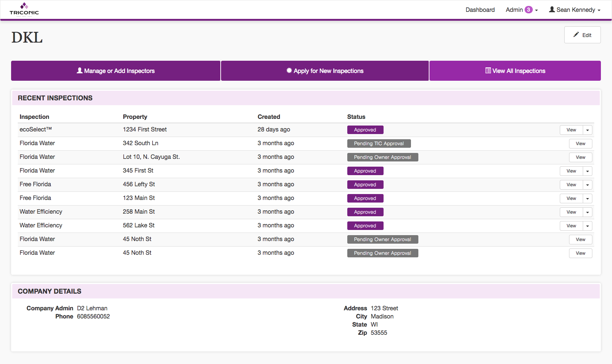
Task: Open the Dashboard page
Action: pyautogui.click(x=480, y=10)
